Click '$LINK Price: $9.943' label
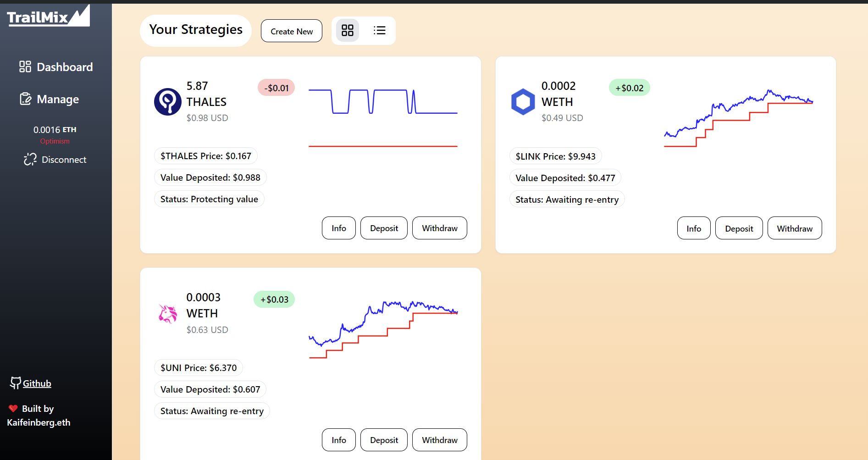The width and height of the screenshot is (868, 460). pyautogui.click(x=555, y=156)
